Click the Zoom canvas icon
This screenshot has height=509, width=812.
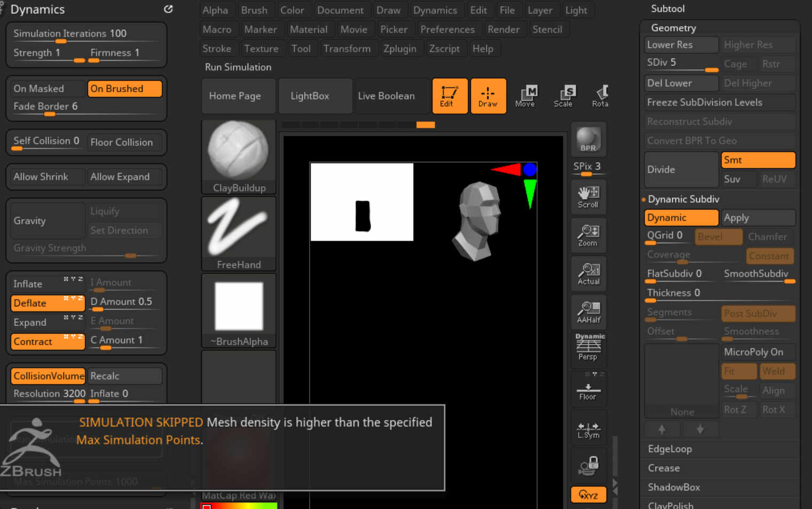tap(588, 236)
